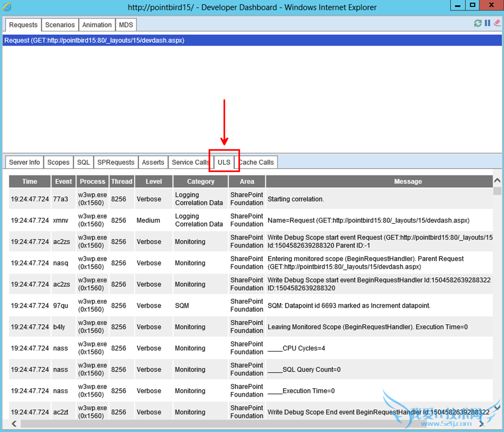Pause request capture with the pause icon
504x432 pixels.
coord(487,24)
